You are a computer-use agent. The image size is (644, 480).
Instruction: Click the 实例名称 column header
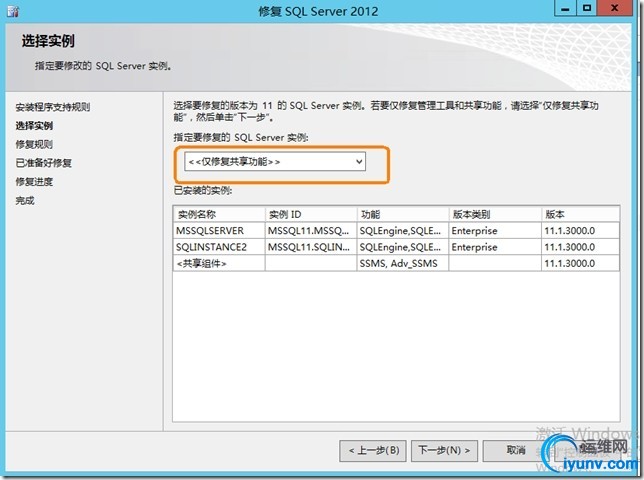[x=219, y=214]
